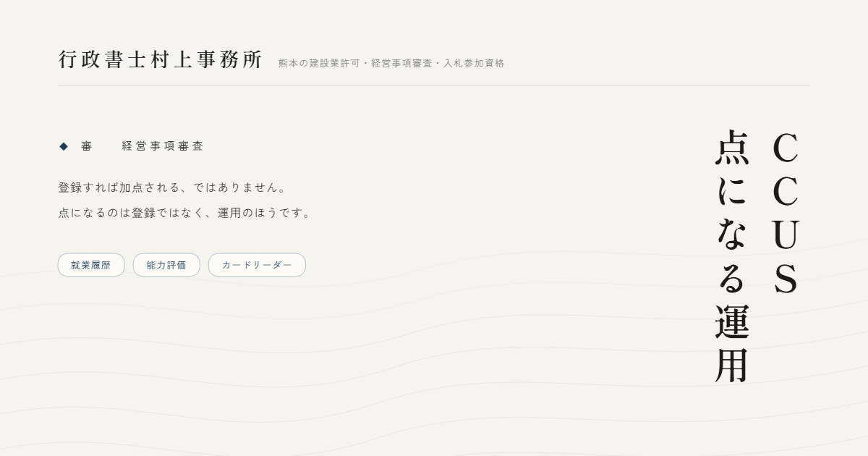
Task: Click the short 審 label beside the diamond
Action: click(87, 146)
